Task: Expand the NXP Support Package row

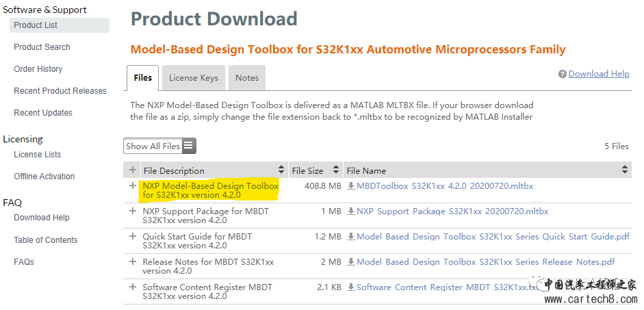Action: pyautogui.click(x=132, y=211)
